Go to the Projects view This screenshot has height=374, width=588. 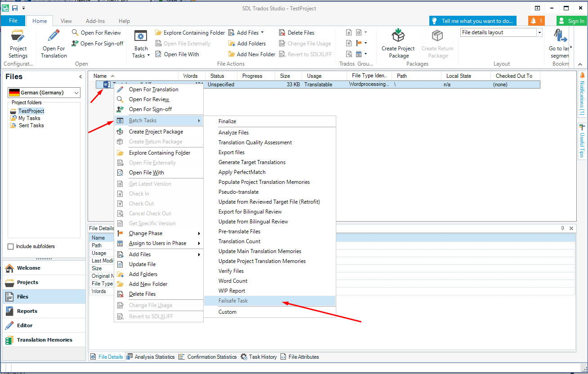tap(44, 282)
